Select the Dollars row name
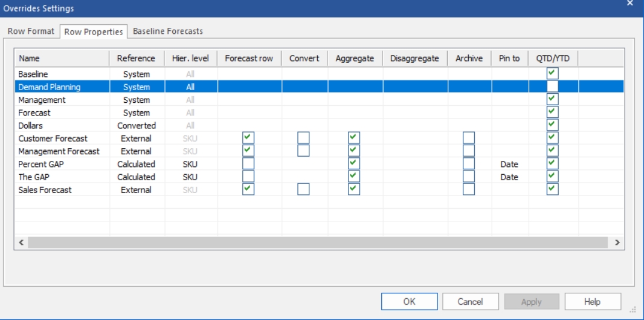The height and width of the screenshot is (320, 644). 30,125
